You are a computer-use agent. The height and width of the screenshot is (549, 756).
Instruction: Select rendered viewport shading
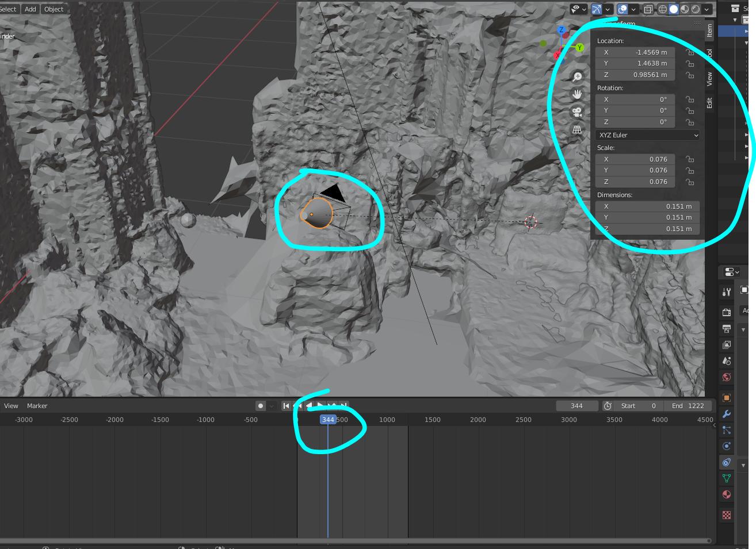696,9
